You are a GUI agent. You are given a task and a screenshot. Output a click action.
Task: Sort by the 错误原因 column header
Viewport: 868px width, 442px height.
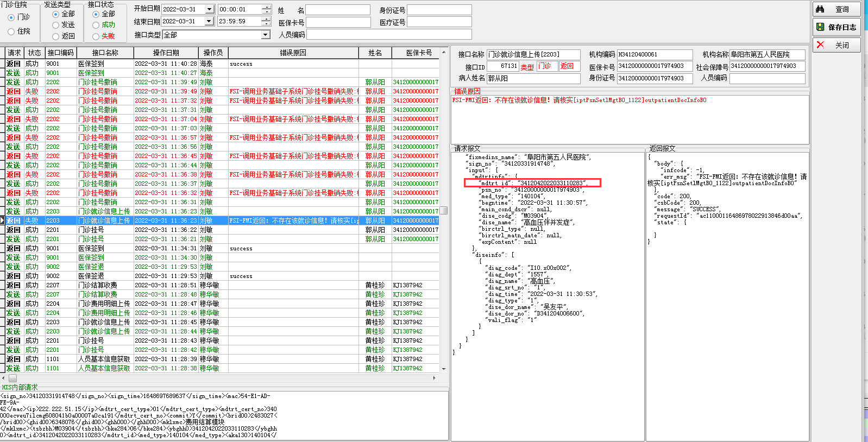coord(293,53)
